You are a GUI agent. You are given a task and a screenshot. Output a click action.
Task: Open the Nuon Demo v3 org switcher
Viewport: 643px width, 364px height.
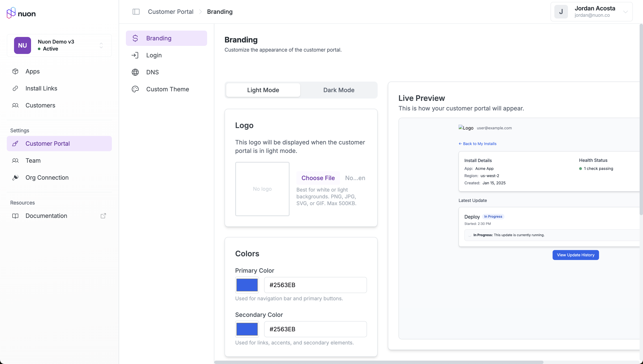pyautogui.click(x=101, y=45)
